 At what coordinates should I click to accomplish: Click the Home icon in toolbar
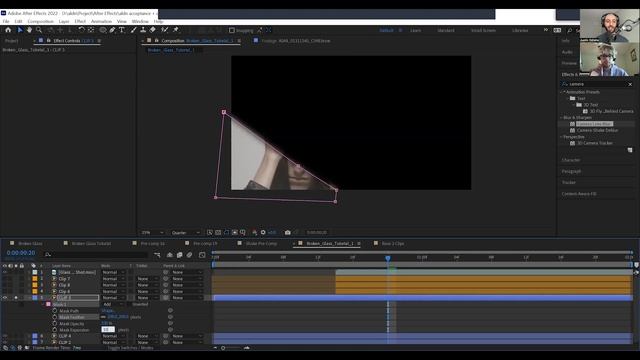pos(8,30)
